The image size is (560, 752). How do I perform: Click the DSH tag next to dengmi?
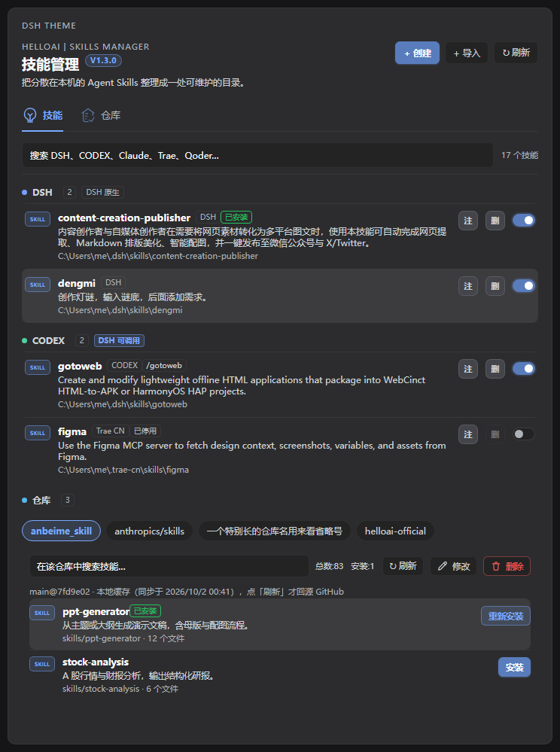(113, 282)
